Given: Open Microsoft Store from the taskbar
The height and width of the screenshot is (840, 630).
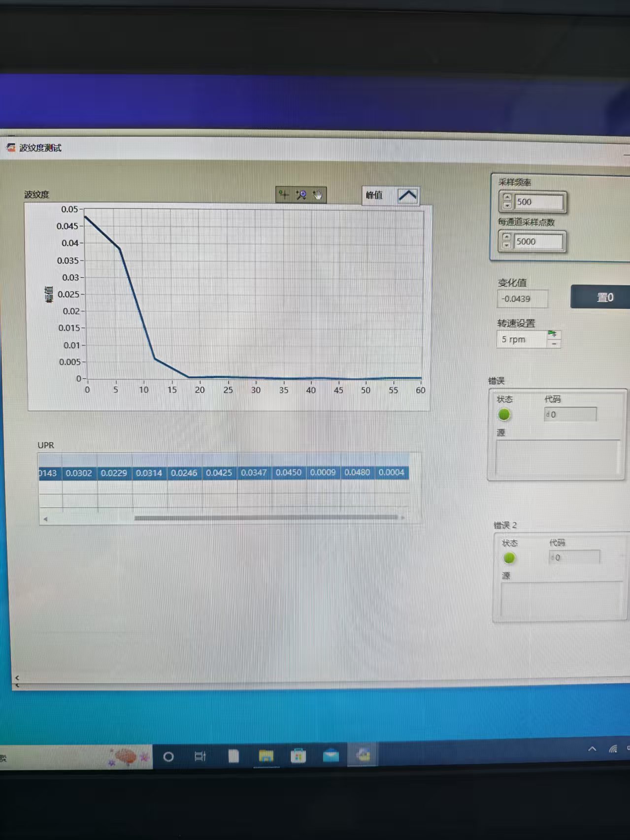Looking at the screenshot, I should click(x=298, y=756).
